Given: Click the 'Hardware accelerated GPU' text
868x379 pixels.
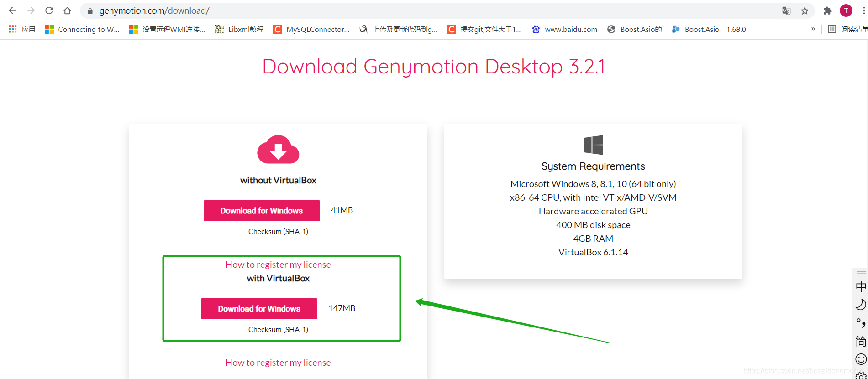Looking at the screenshot, I should (x=593, y=211).
